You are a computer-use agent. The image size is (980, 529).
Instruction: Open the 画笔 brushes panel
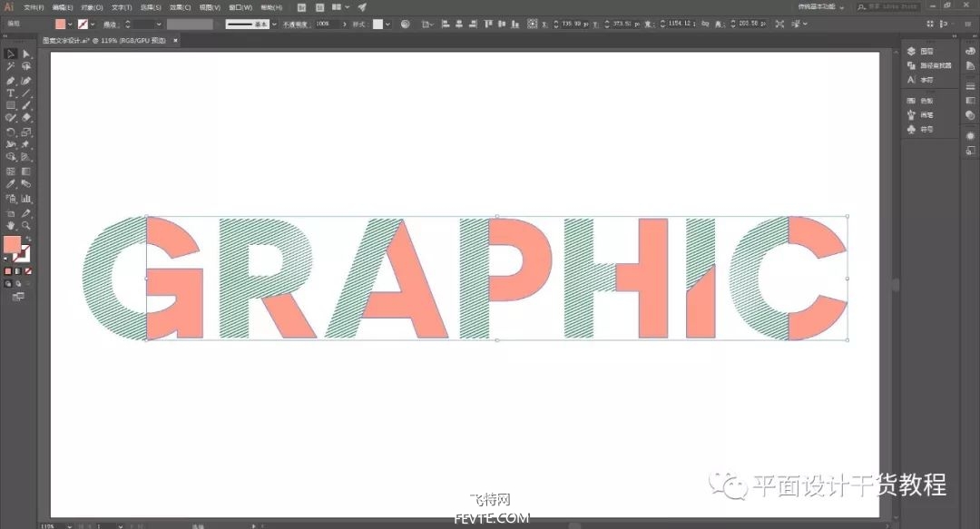tap(921, 115)
